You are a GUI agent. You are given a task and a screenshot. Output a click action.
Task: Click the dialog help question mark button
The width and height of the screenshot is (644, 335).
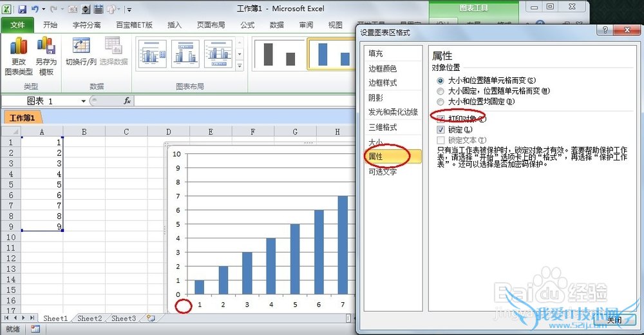(x=605, y=30)
